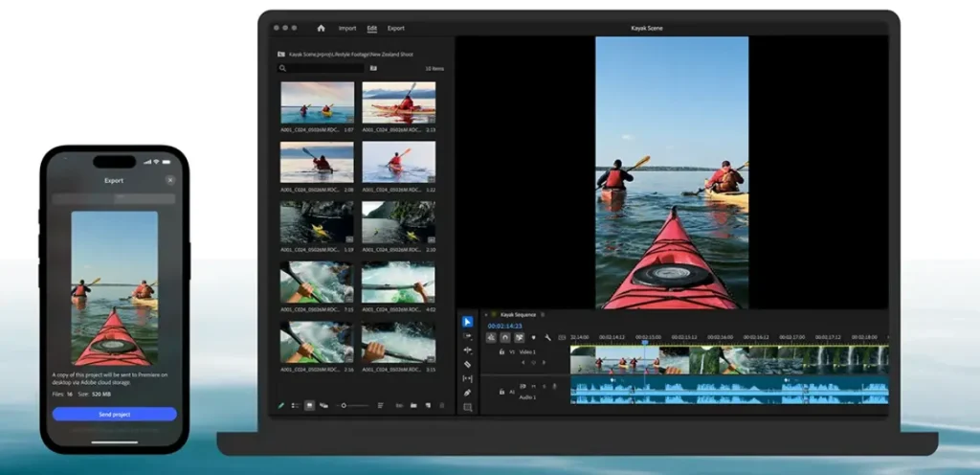
Task: Select the 1:22 clip thumbnail
Action: point(399,162)
